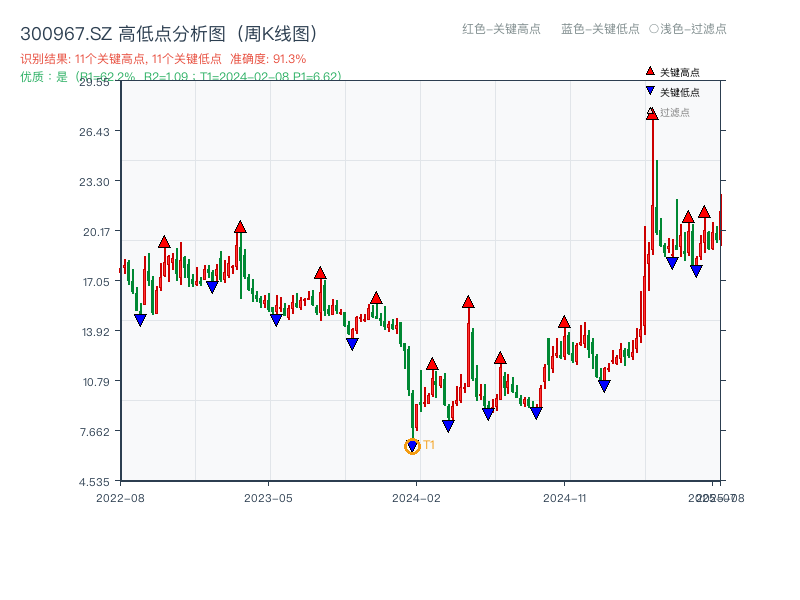Click the 20.17 y-axis label
Viewport: 800px width, 600px height.
(96, 232)
